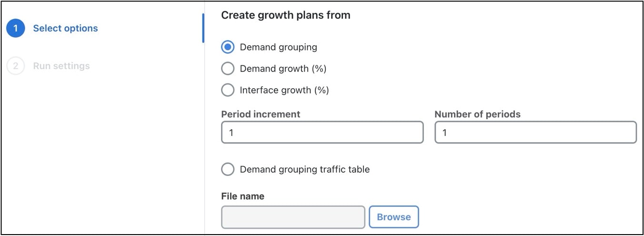Open the Select options step
Image resolution: width=644 pixels, height=236 pixels.
65,28
